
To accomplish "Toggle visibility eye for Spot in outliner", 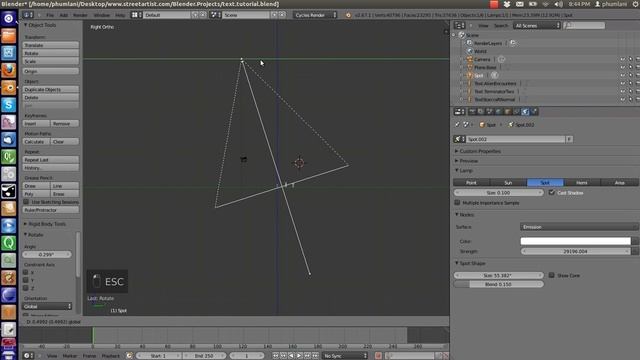I will tap(623, 75).
